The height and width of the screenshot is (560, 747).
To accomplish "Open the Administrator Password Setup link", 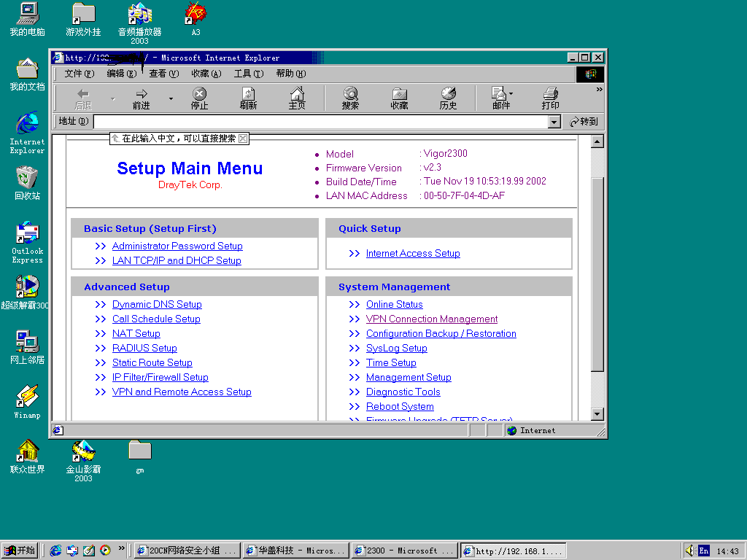I will (177, 246).
